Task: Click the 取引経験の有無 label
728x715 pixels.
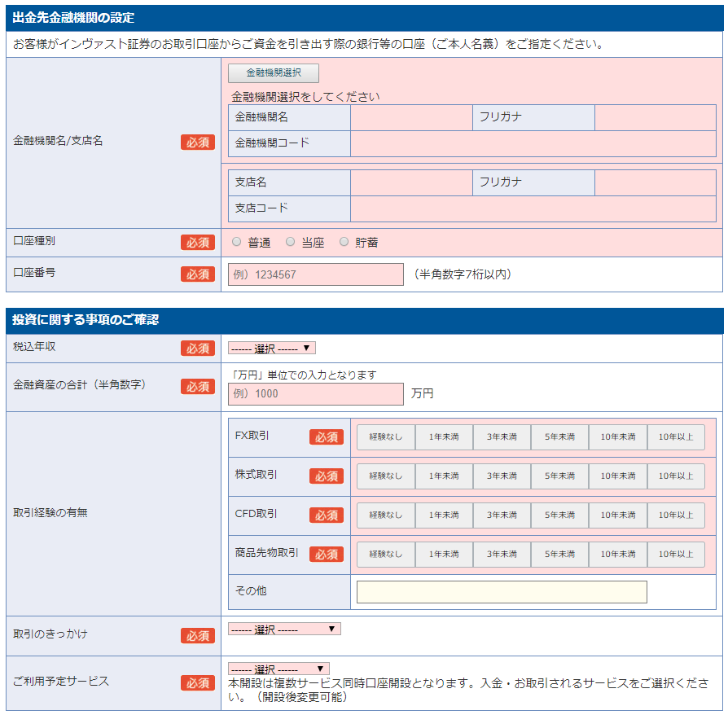Action: 50,512
